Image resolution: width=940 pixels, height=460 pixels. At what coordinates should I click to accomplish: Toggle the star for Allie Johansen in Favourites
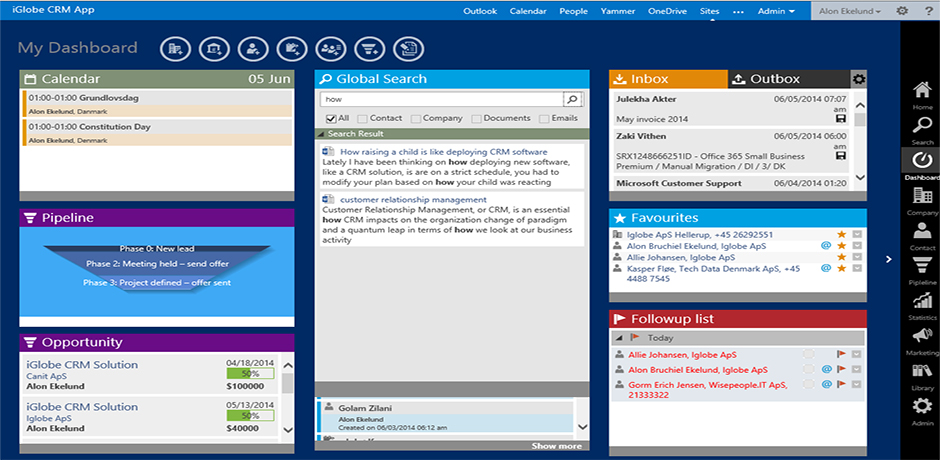click(841, 257)
